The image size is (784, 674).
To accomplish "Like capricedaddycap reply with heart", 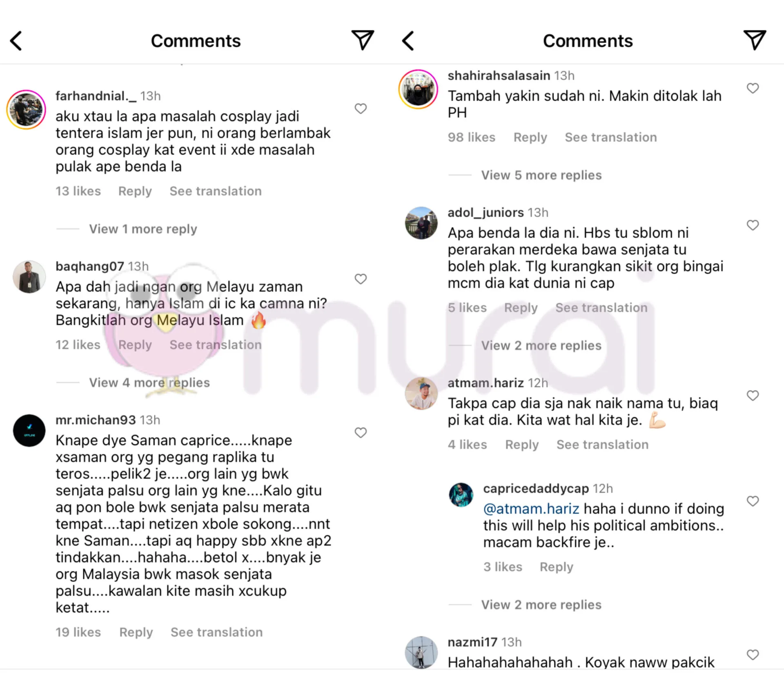I will coord(753,501).
